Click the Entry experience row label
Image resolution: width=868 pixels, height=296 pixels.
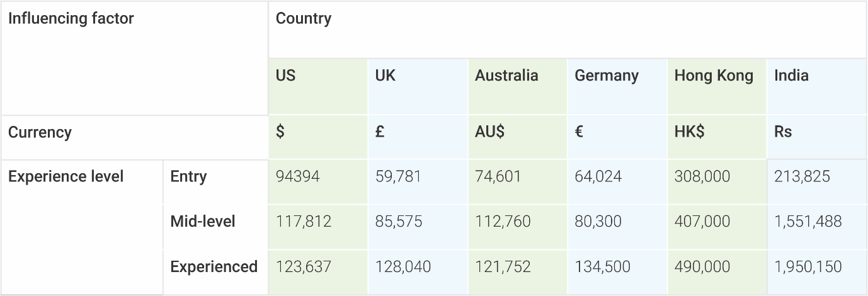(215, 182)
